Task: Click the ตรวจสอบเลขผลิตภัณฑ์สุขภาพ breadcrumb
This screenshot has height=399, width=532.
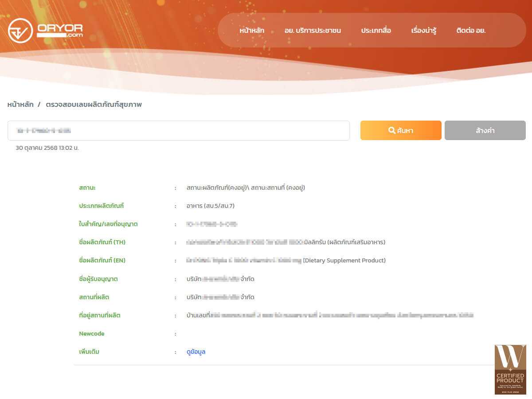Action: pos(94,105)
